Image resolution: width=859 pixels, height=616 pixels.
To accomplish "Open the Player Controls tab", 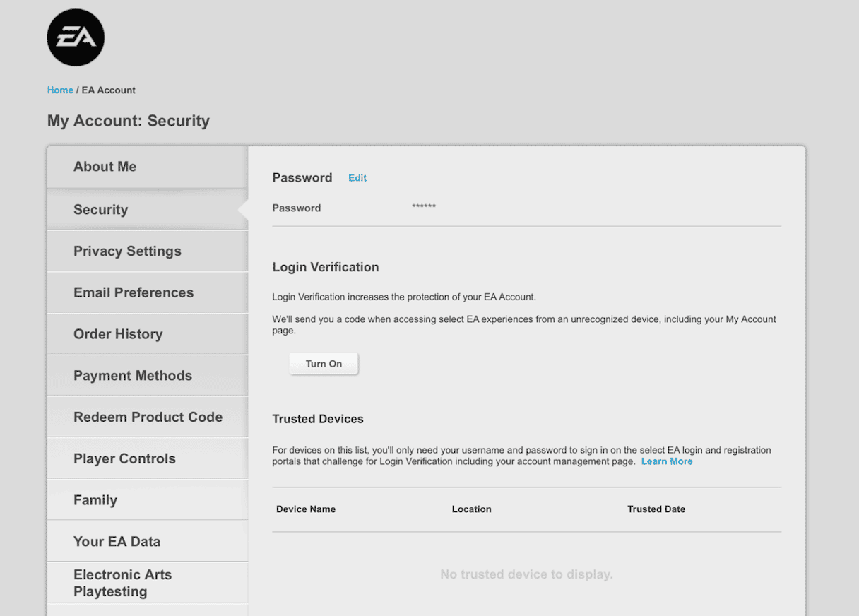I will (x=124, y=458).
